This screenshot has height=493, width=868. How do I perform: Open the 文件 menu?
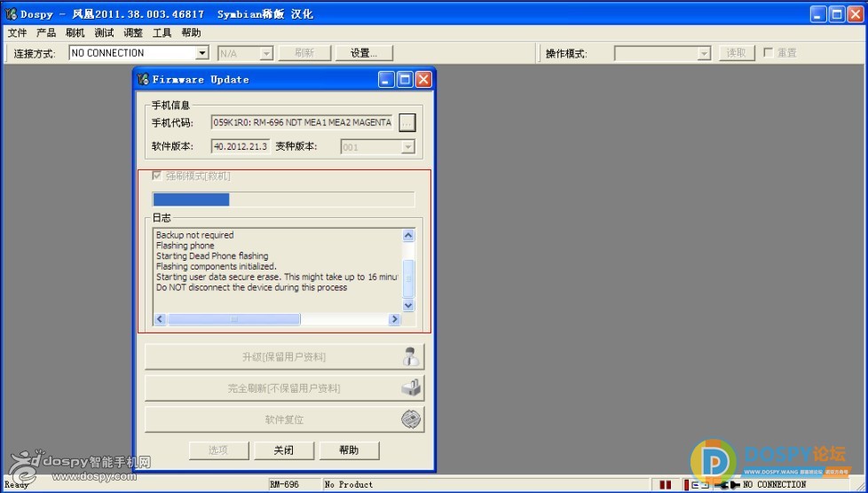(x=17, y=33)
